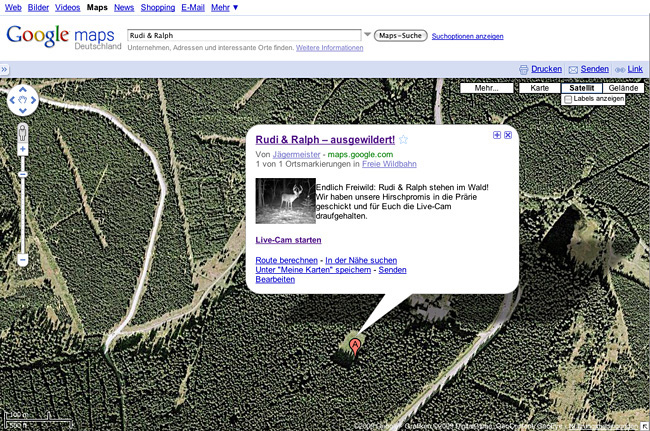Switch the map view to Karte
This screenshot has height=431, width=650.
tap(539, 88)
